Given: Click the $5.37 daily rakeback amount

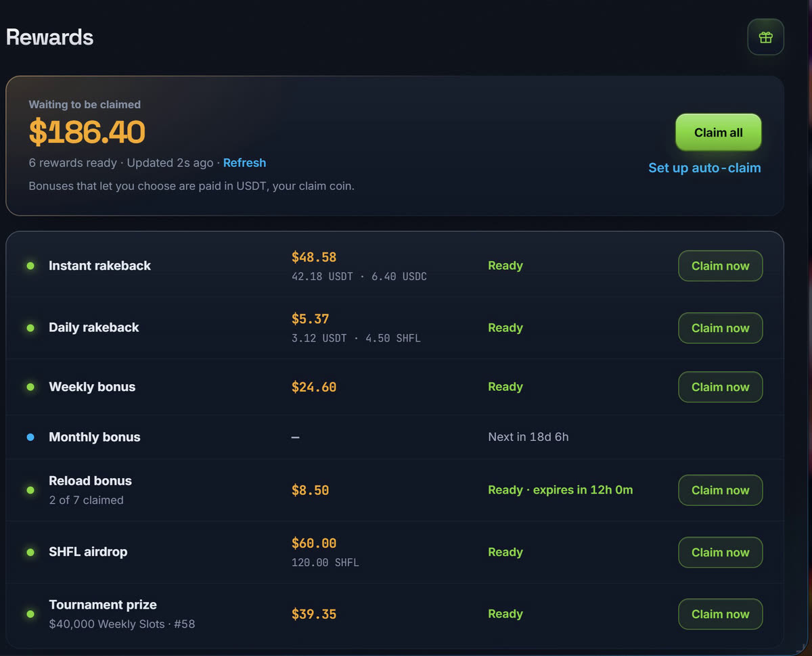Looking at the screenshot, I should (310, 319).
